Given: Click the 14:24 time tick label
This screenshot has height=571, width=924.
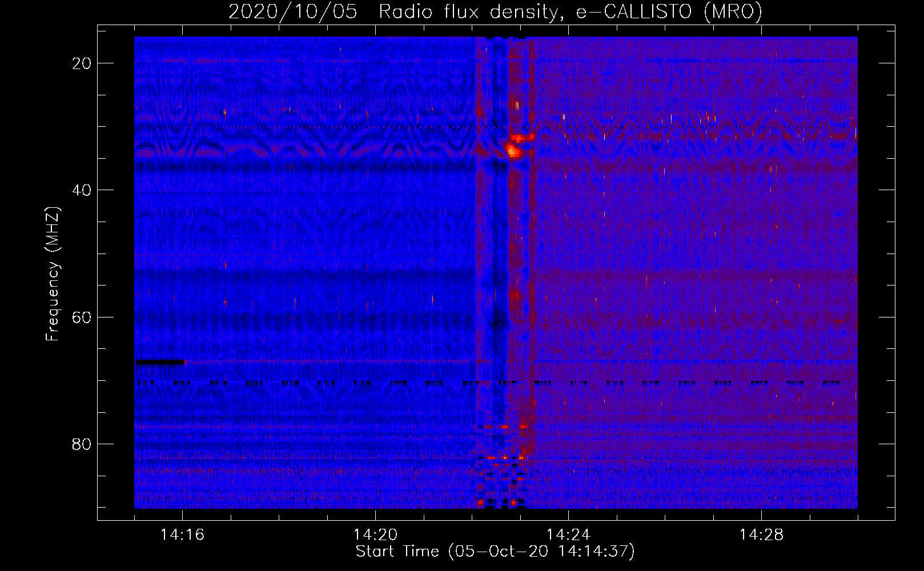Looking at the screenshot, I should (x=569, y=534).
